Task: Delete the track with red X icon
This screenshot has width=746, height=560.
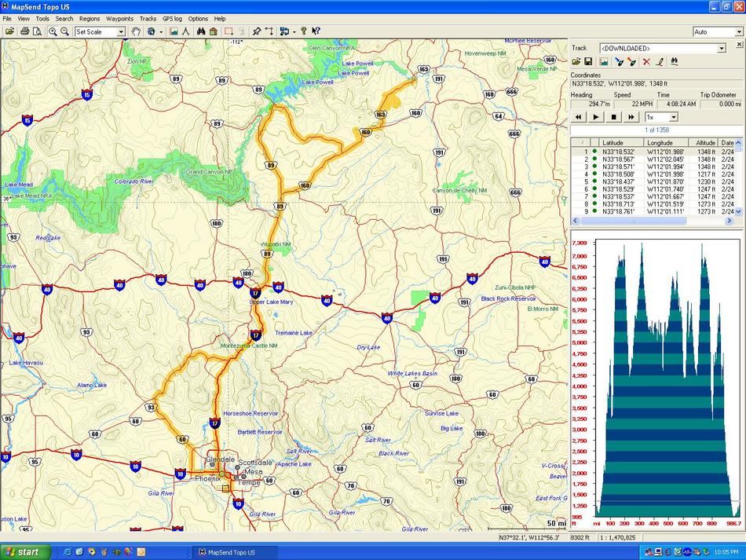Action: point(646,62)
